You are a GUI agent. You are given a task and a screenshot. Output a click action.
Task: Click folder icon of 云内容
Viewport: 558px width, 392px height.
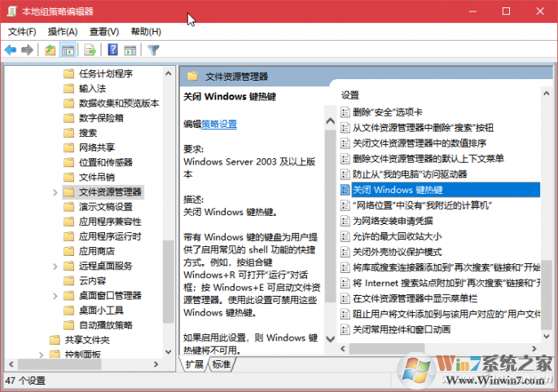[68, 280]
